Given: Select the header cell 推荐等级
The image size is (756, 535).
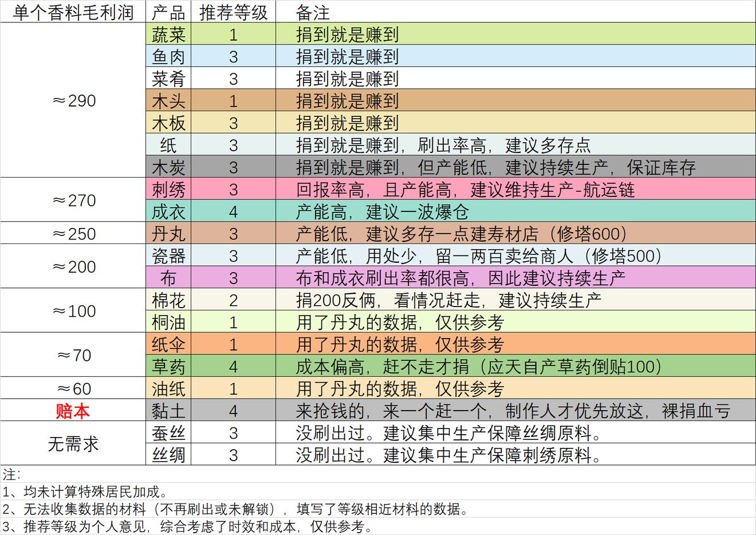Looking at the screenshot, I should 234,12.
